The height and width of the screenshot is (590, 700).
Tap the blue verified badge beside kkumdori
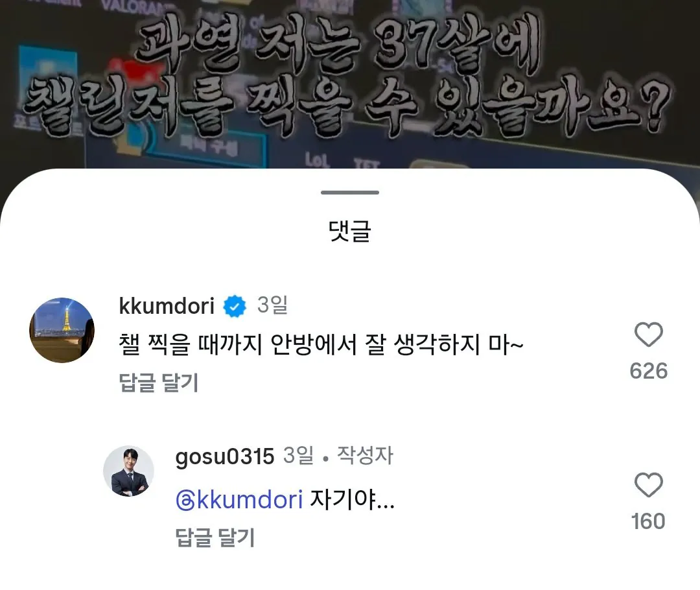(x=235, y=307)
